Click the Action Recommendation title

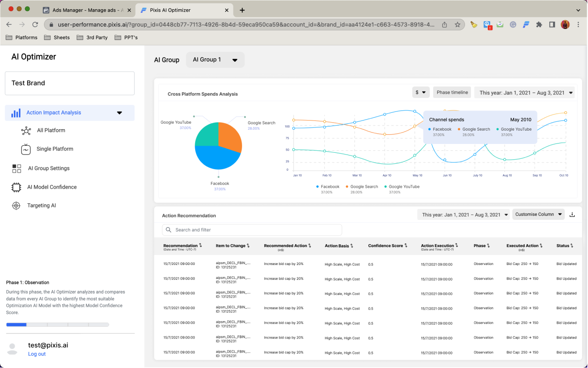coord(189,216)
